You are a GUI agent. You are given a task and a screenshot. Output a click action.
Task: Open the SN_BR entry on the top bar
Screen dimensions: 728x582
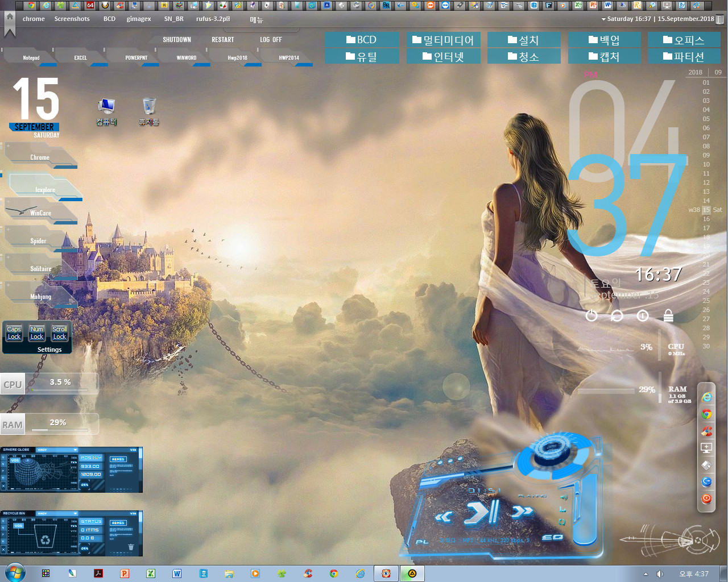coord(173,19)
